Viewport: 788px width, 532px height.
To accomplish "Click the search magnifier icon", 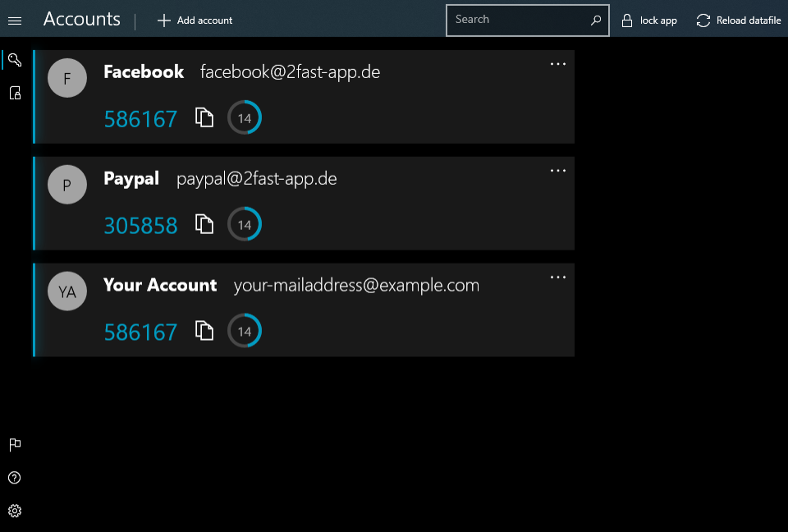I will tap(596, 20).
